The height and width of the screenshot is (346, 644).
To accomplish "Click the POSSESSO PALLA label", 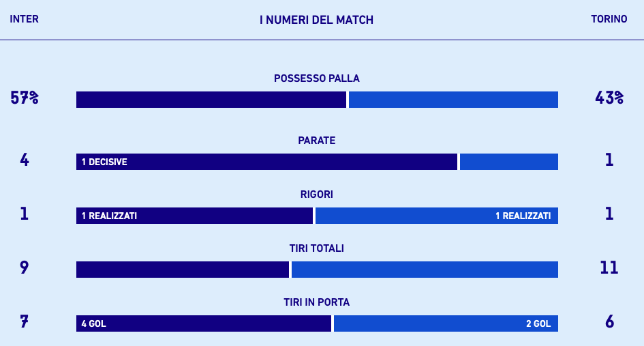I will tap(317, 78).
